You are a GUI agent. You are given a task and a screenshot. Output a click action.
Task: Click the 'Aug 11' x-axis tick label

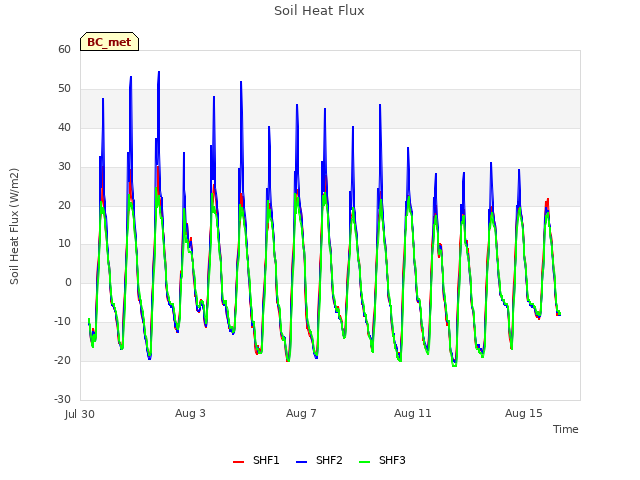pyautogui.click(x=413, y=413)
